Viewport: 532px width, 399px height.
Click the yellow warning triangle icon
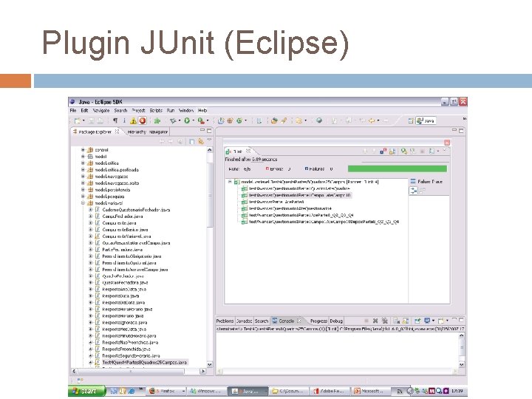pos(133,120)
